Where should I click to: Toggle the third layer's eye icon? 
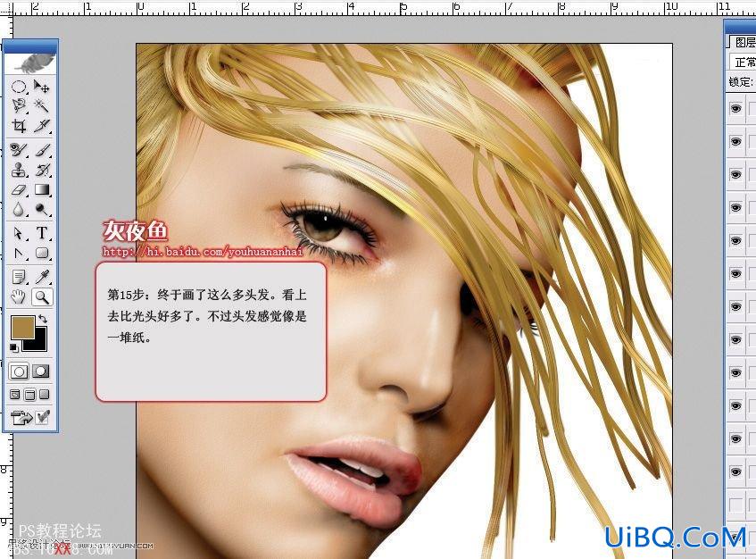(x=735, y=174)
